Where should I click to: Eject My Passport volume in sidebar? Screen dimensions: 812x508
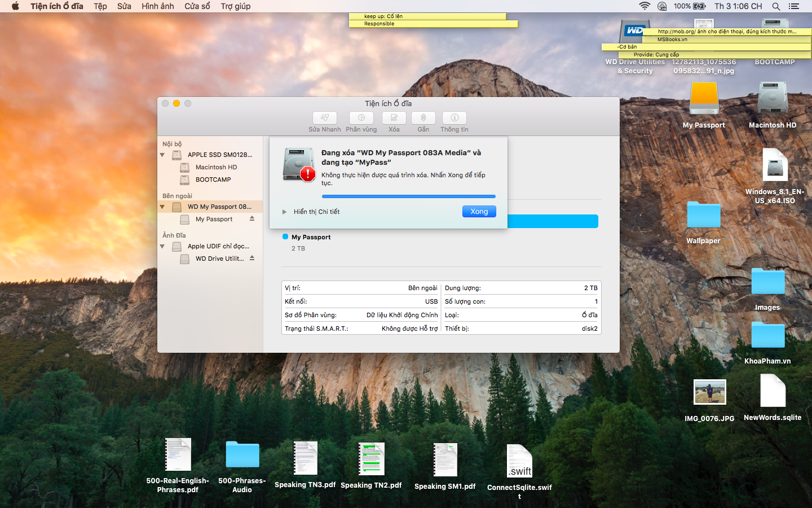point(252,218)
